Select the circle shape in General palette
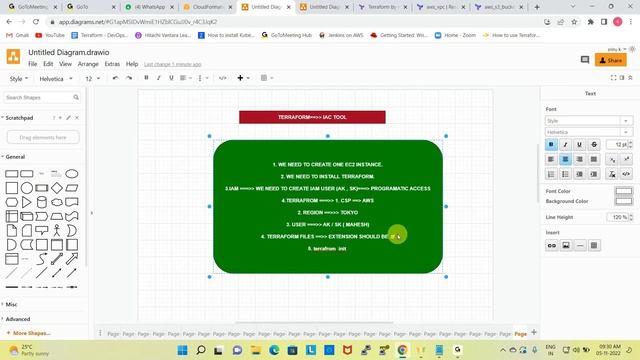This screenshot has width=640, height=360. coord(27,188)
